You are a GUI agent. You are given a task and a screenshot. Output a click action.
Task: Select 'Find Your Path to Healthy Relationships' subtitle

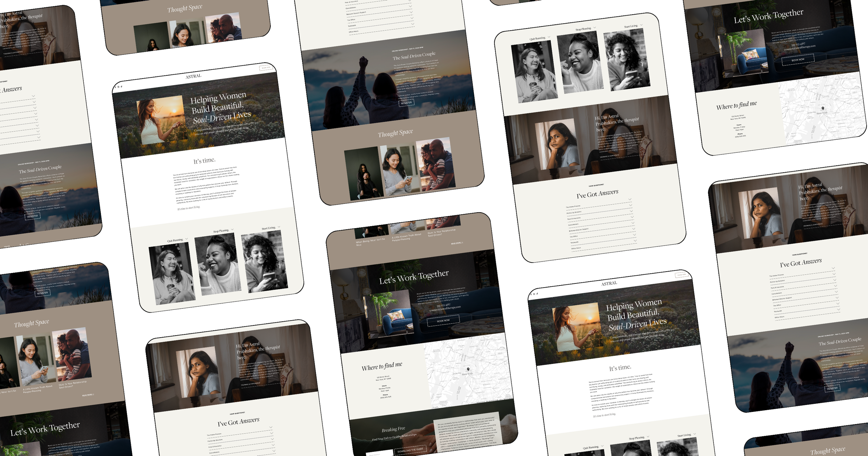[x=394, y=437]
